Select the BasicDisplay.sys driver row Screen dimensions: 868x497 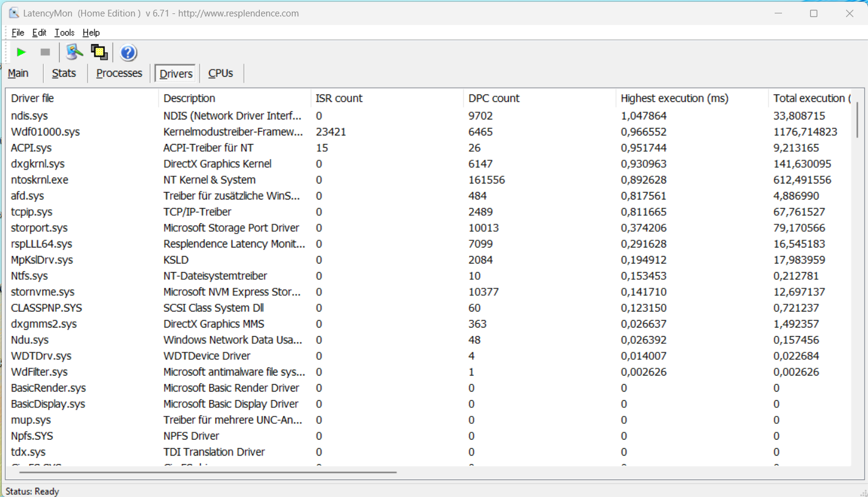point(428,404)
